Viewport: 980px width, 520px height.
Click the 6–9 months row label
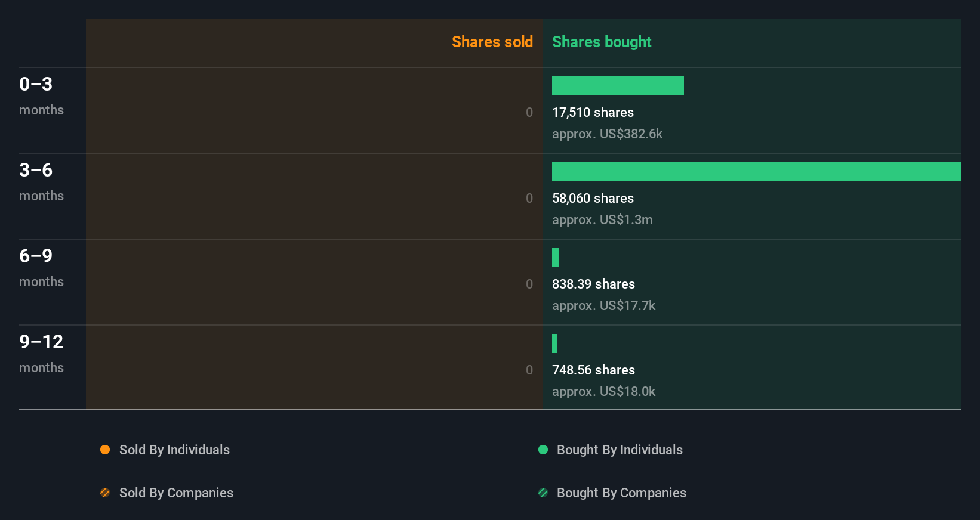(41, 268)
